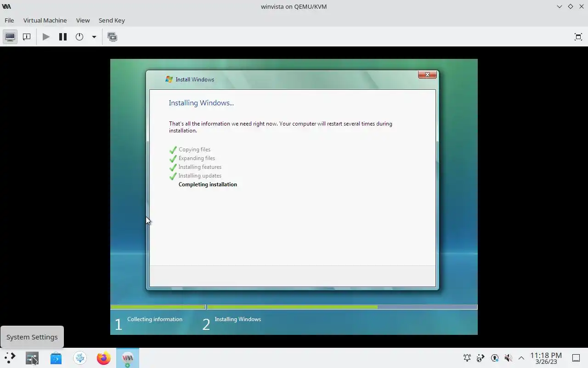The image size is (588, 368).
Task: Open the Send Key menu
Action: 112,20
